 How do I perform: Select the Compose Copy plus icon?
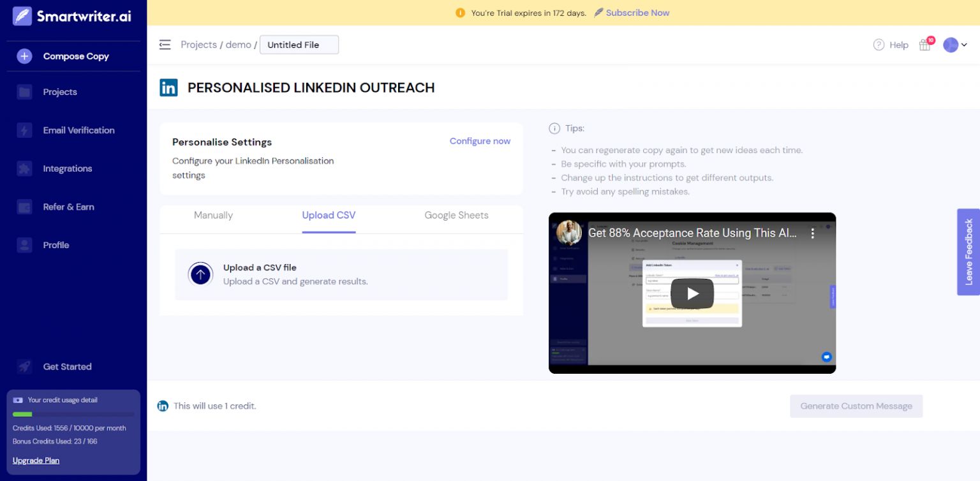tap(24, 56)
